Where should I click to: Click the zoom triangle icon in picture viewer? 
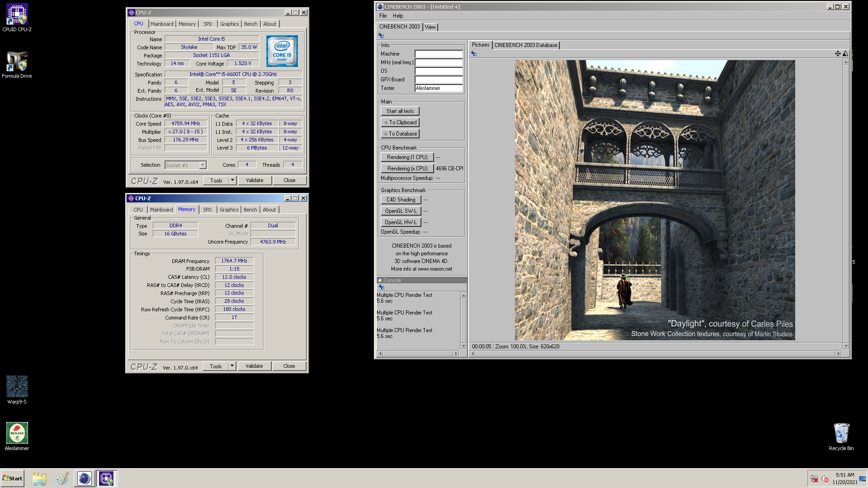[x=845, y=54]
